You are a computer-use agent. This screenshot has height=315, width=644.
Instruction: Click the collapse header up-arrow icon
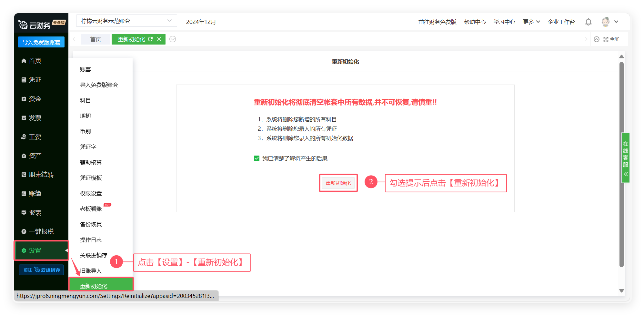coord(597,39)
